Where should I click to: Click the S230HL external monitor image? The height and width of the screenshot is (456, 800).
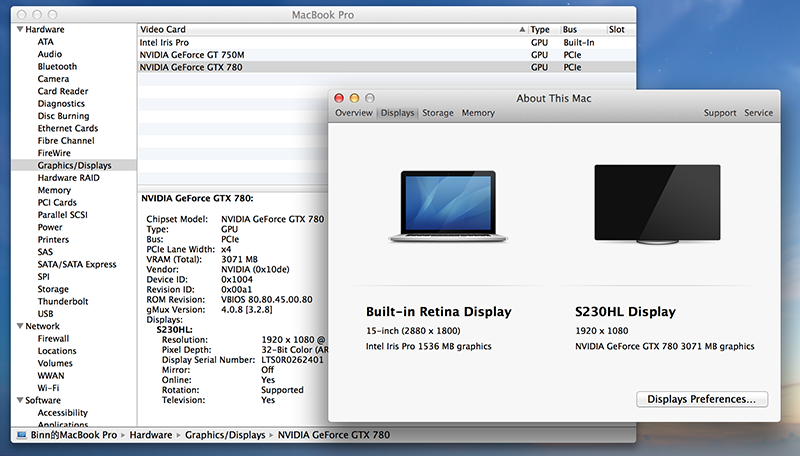click(657, 204)
